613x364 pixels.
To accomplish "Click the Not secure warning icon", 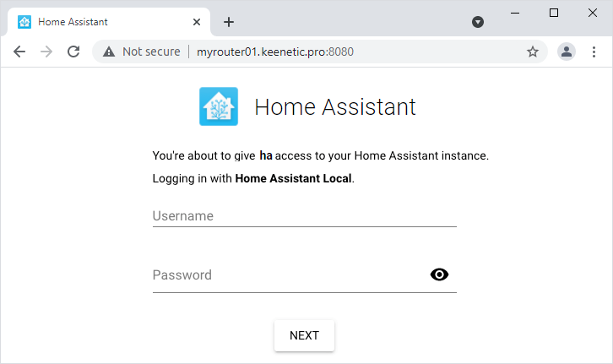I will [x=109, y=52].
